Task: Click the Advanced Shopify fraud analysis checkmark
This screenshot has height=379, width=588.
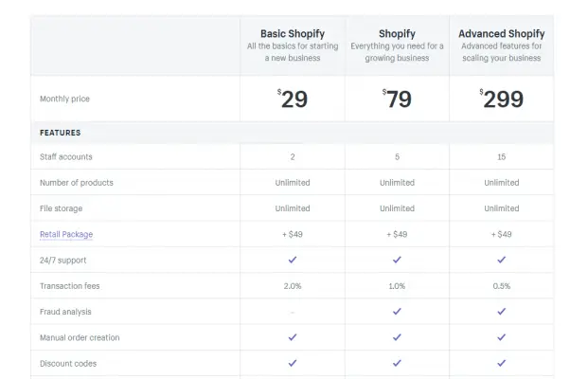Action: click(x=502, y=312)
